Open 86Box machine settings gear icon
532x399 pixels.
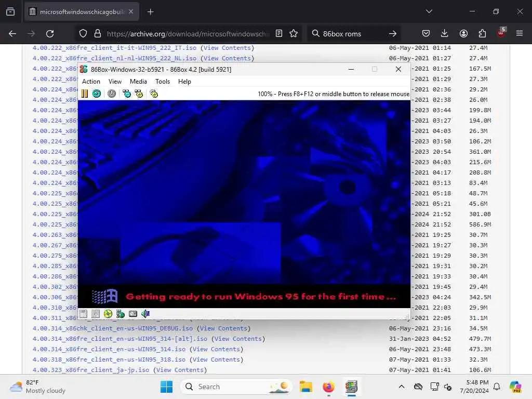(154, 94)
